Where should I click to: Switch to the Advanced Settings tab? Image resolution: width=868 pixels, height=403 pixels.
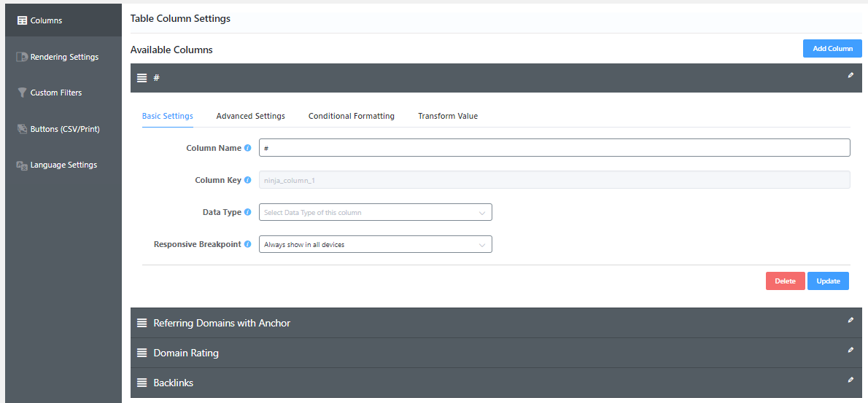(x=251, y=116)
